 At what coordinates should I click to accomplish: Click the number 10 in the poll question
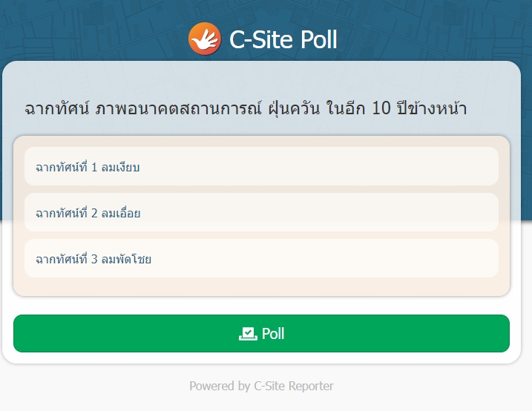click(381, 108)
